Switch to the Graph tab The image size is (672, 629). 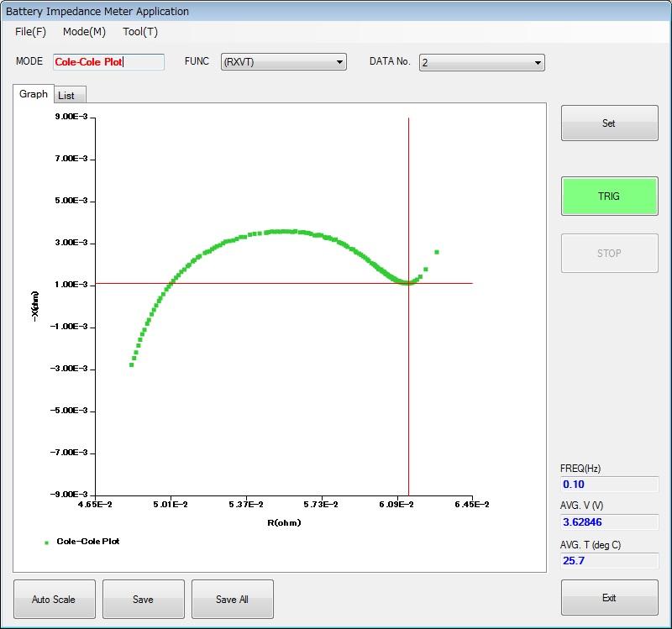34,94
